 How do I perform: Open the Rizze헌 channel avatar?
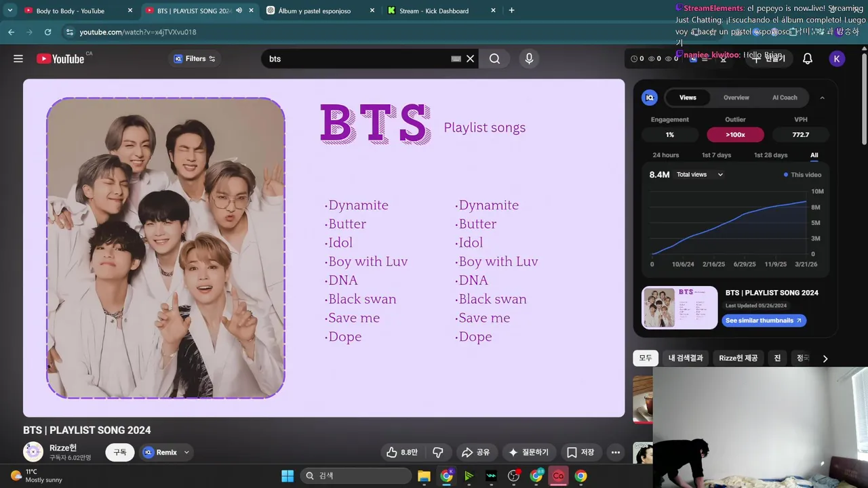(33, 452)
